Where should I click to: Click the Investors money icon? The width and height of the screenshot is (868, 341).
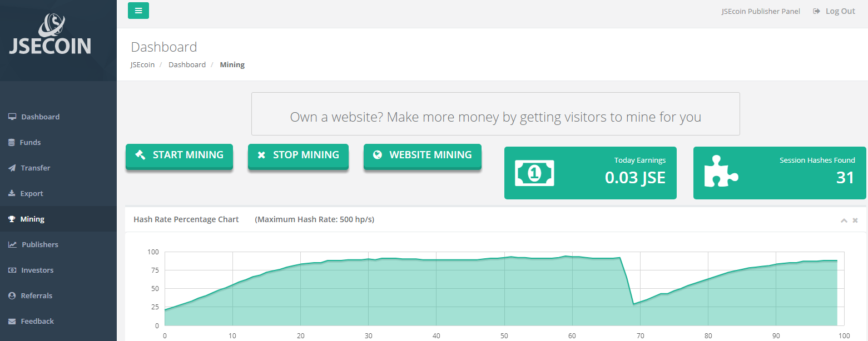[12, 270]
